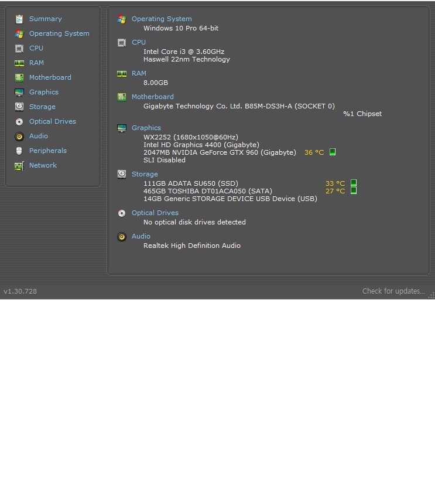Go to the Graphics sidebar entry
The height and width of the screenshot is (504, 435).
[44, 92]
